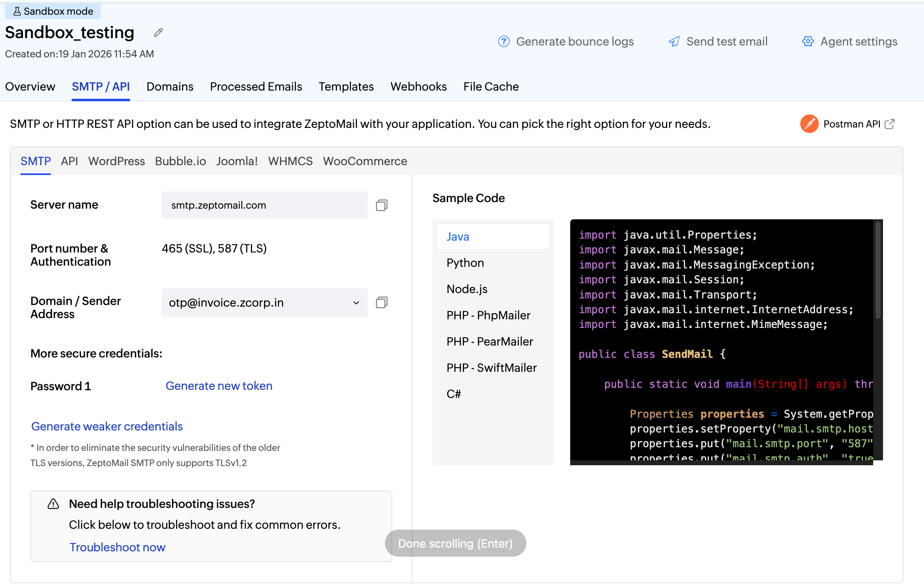Open the Postman API link

point(852,124)
